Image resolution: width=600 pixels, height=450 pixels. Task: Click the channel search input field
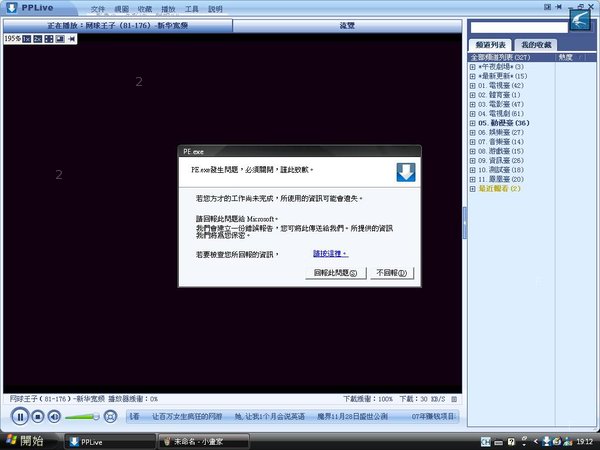point(519,27)
